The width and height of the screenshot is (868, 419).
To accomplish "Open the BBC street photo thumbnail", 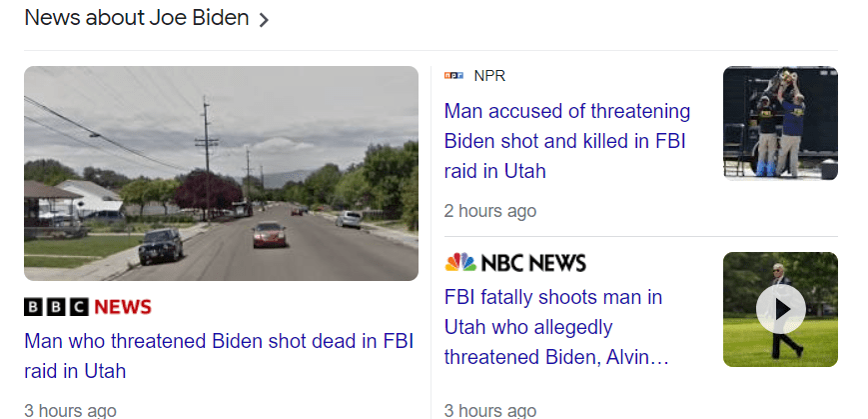I will click(x=221, y=173).
